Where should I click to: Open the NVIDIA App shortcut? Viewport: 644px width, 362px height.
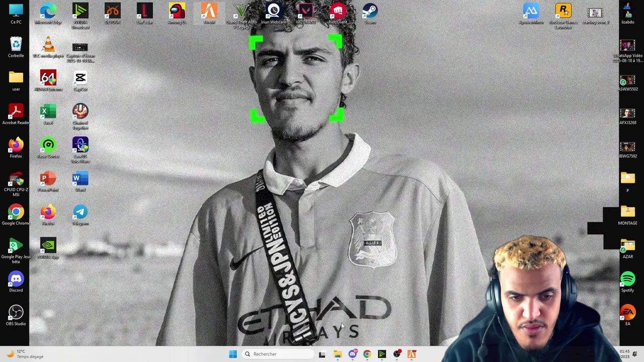pos(48,248)
